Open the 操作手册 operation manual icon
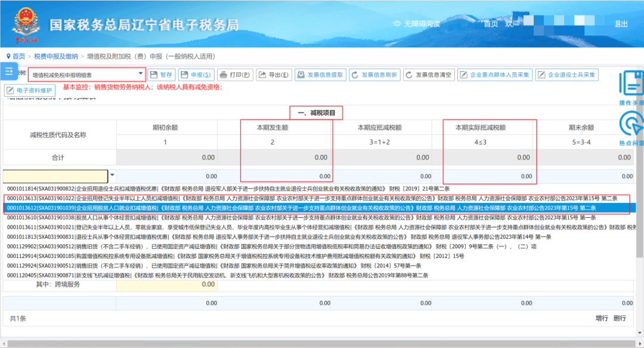Screen dimensions: 644x348 tap(631, 87)
